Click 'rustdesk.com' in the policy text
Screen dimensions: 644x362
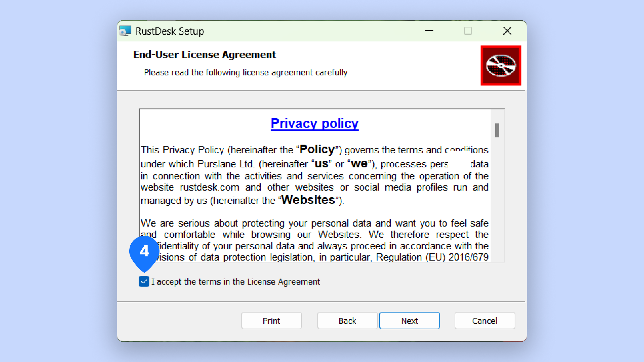(209, 188)
